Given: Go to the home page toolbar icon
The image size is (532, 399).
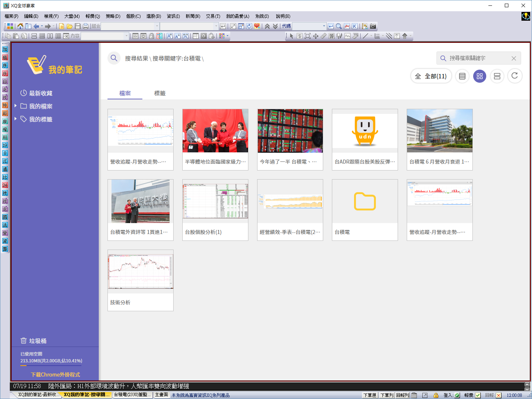Looking at the screenshot, I should (20, 26).
